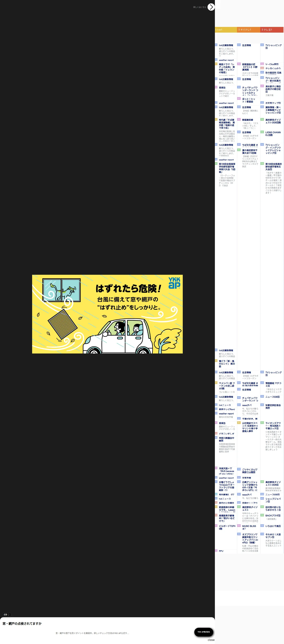
Task: Click the ad description starting 窓・網戸の落下を防ぐポイント
Action: tap(92, 633)
